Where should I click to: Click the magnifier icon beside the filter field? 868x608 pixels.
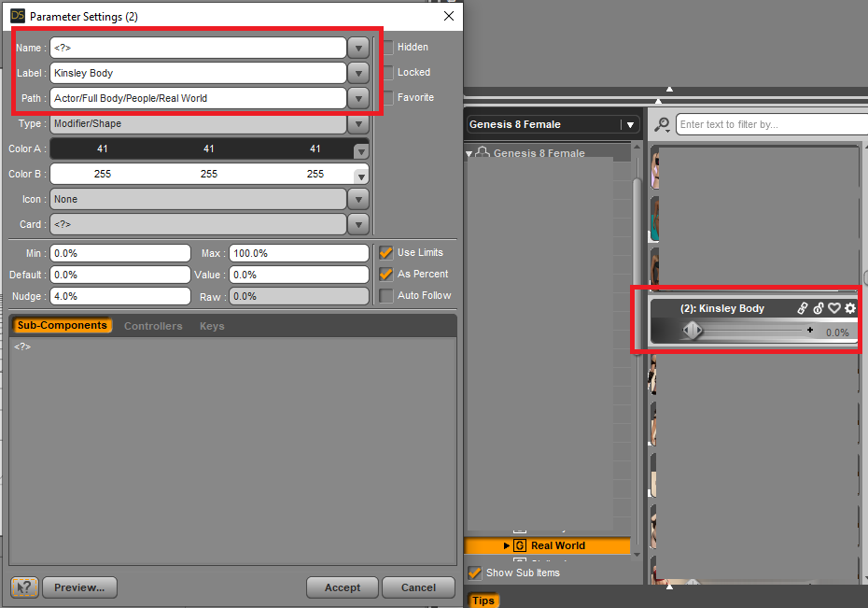[662, 123]
